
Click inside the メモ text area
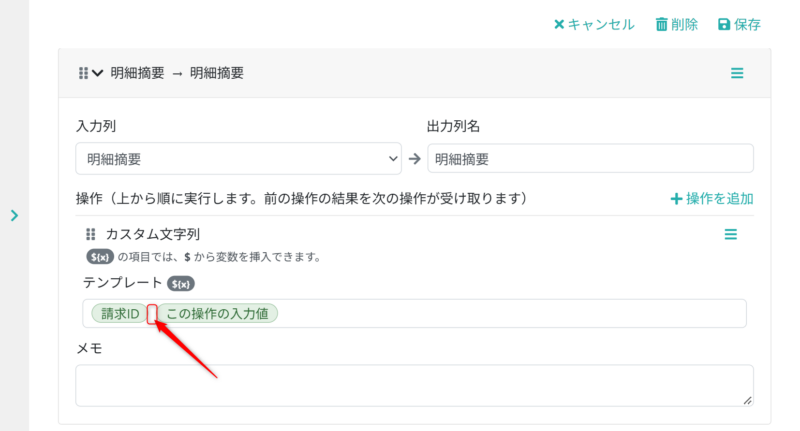tap(414, 385)
